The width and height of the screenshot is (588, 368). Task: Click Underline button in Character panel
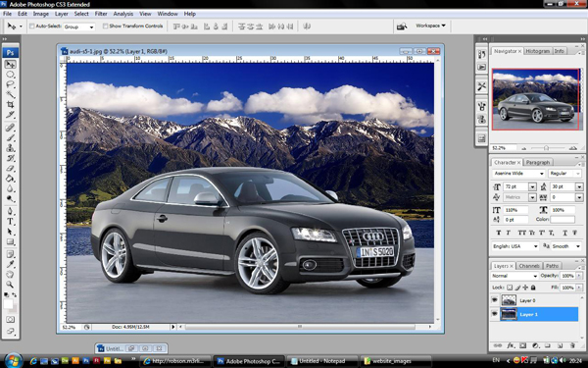click(564, 233)
